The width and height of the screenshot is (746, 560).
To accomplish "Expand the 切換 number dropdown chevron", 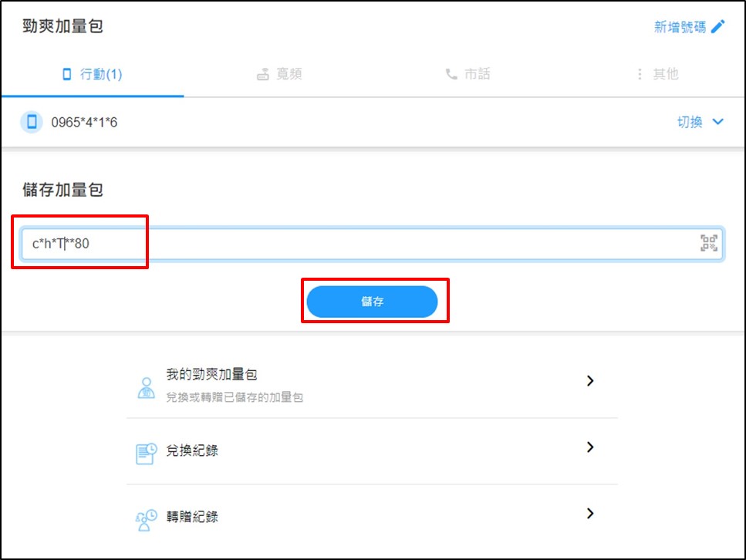I will 718,122.
